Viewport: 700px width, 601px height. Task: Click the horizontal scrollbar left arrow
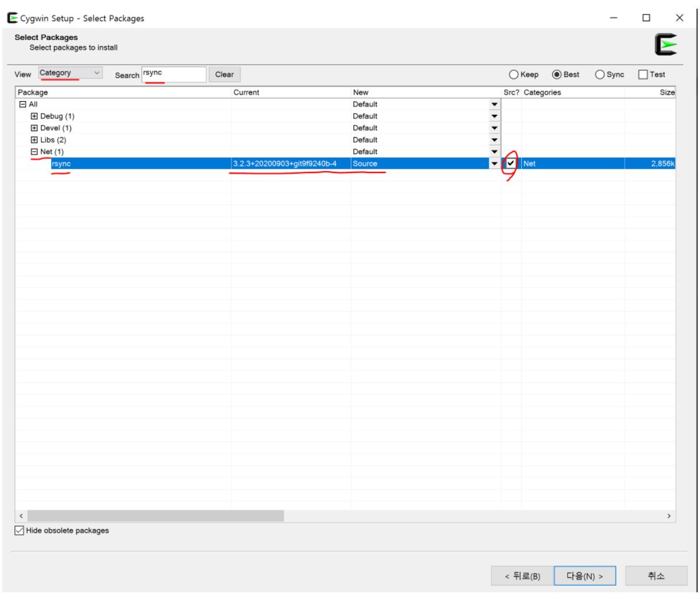coord(21,516)
